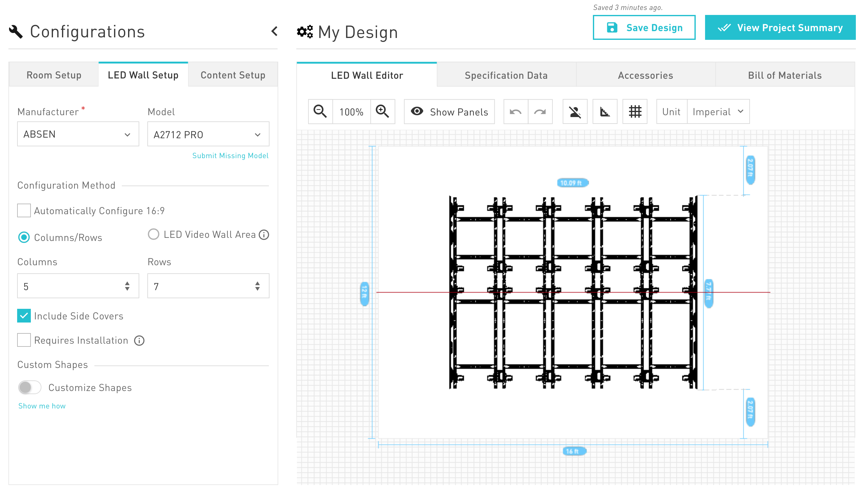Change the Unit from Imperial
This screenshot has height=490, width=868.
718,111
